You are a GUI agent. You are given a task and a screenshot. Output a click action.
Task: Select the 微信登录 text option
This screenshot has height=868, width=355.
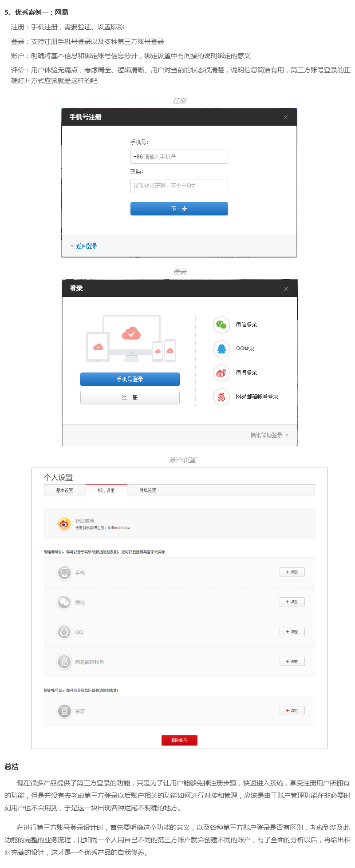pos(246,325)
